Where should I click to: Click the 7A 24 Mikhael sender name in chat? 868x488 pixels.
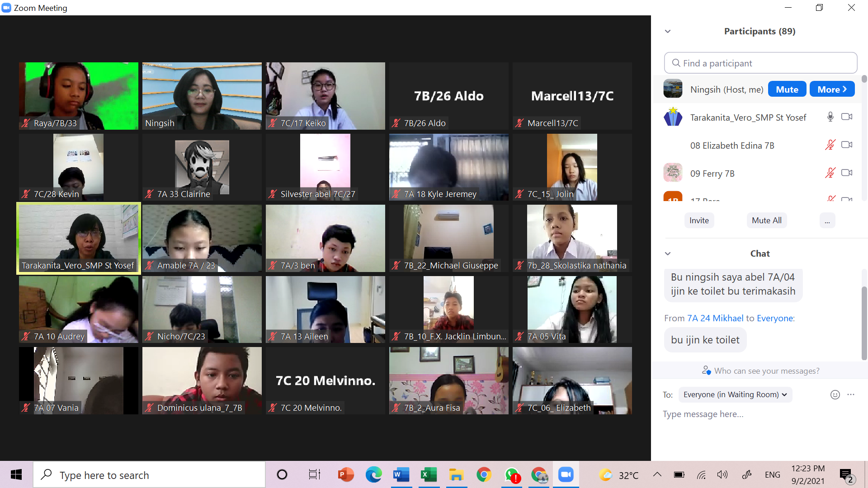pos(715,318)
